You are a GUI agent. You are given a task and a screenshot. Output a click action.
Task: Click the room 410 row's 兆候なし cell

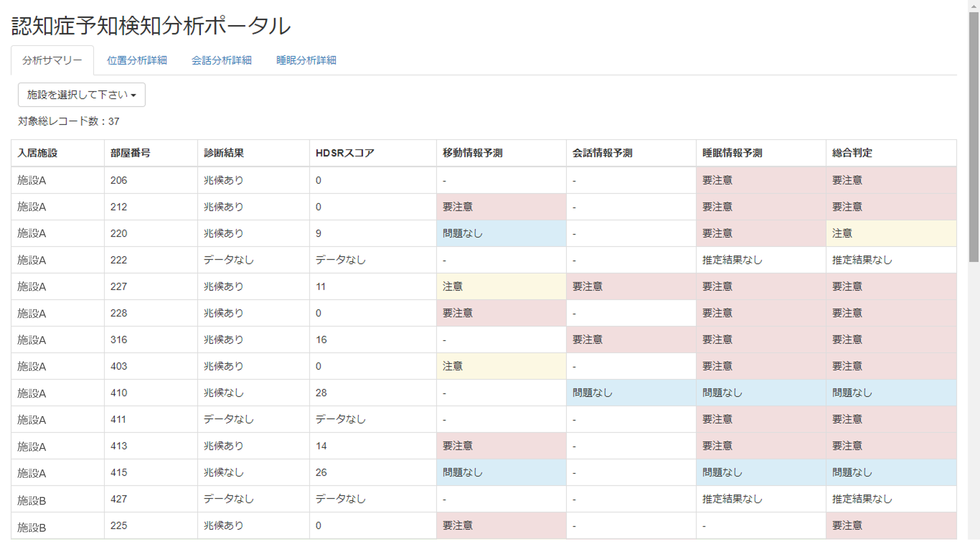coord(223,393)
